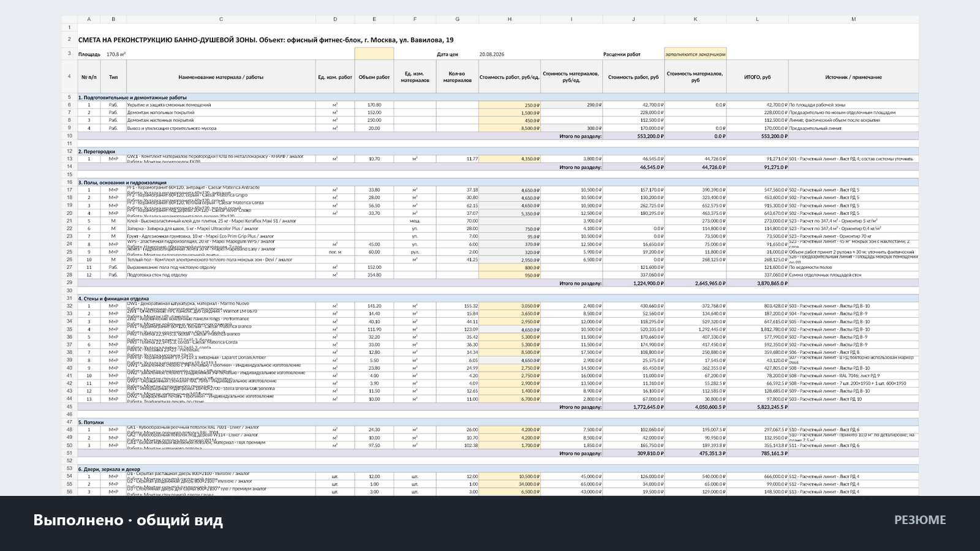Click the '5. Потолки' section row
The width and height of the screenshot is (980, 551).
click(x=498, y=422)
